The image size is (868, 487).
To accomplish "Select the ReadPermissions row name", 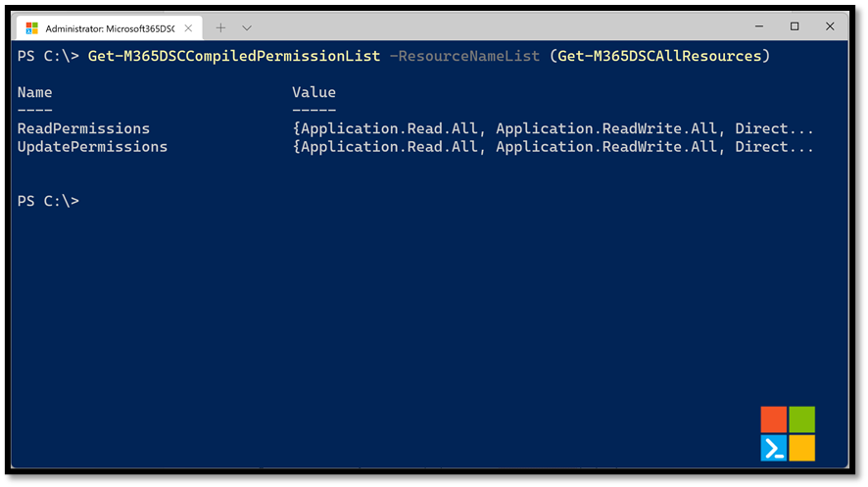I will coord(83,128).
